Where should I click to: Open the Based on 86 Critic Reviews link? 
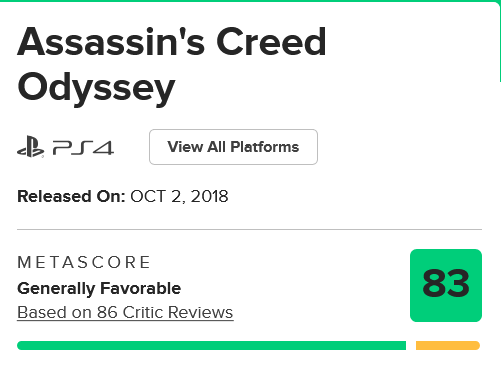pos(125,313)
